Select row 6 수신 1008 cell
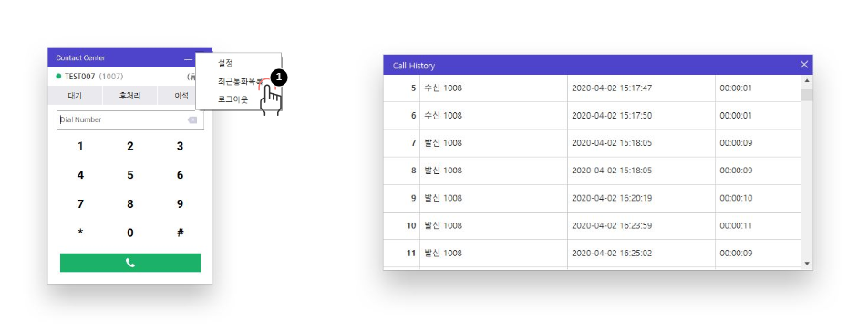 coord(493,116)
